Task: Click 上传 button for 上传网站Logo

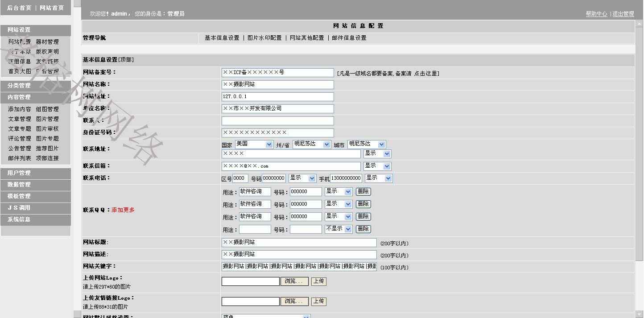Action: pos(318,281)
